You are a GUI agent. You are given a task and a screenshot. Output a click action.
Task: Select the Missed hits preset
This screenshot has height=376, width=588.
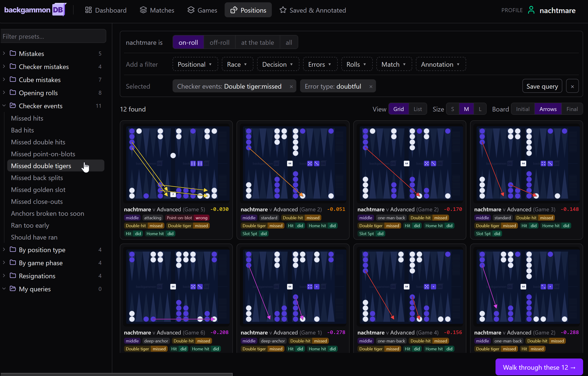pos(56,118)
